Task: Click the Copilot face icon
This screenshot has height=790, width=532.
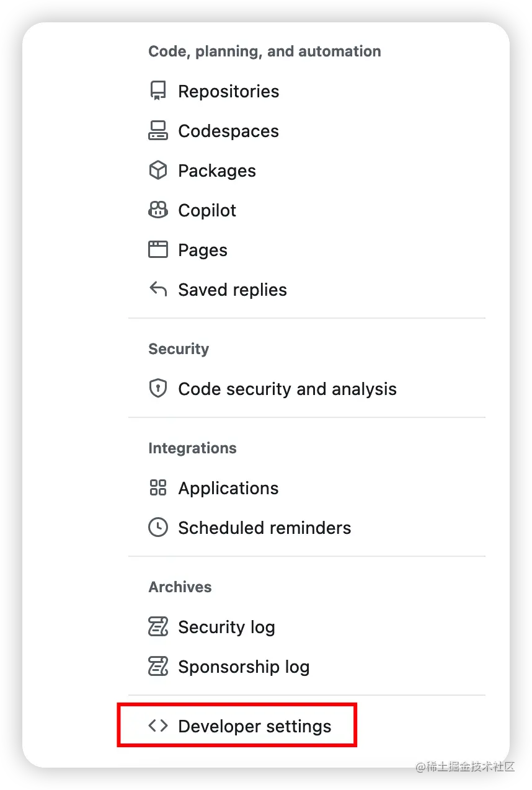Action: point(158,210)
